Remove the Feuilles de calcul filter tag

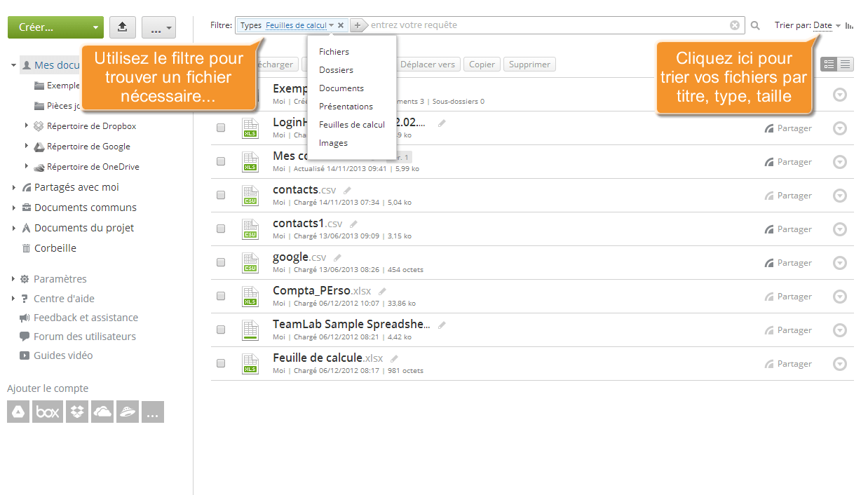pos(341,25)
